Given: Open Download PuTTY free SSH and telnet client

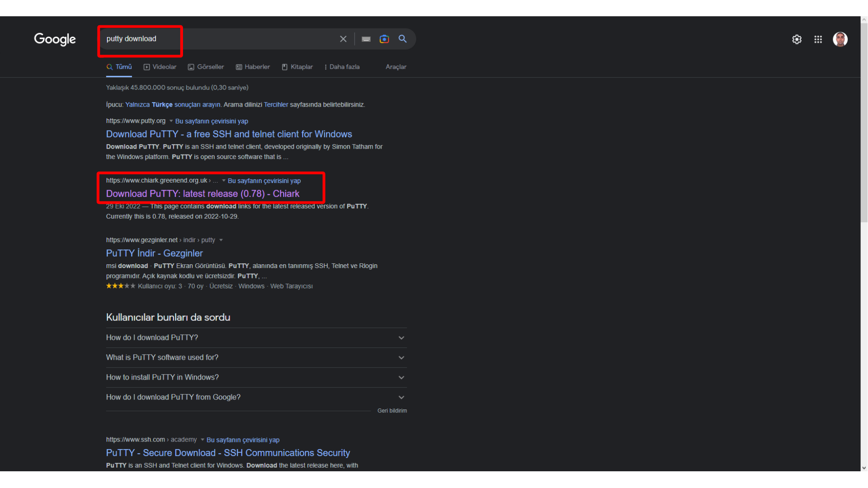Looking at the screenshot, I should pos(229,134).
